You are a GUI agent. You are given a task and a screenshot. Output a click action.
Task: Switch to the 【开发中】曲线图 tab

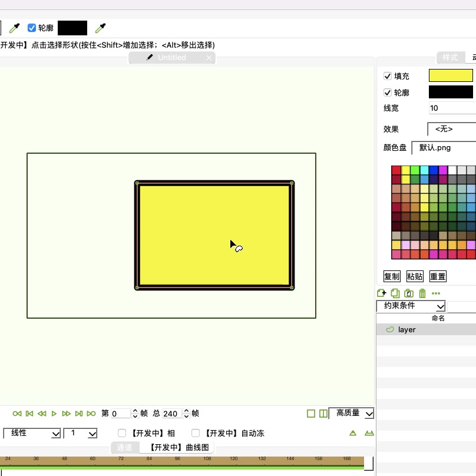(x=178, y=448)
